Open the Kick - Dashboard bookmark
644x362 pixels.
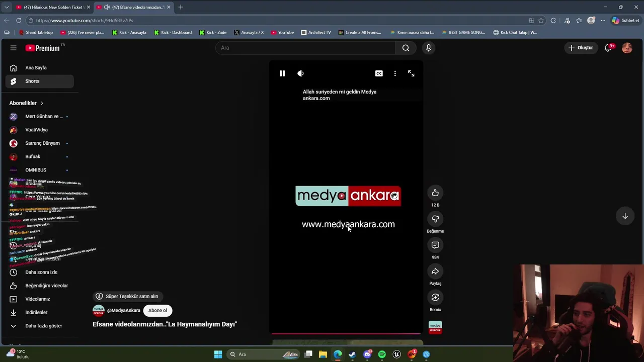[173, 33]
